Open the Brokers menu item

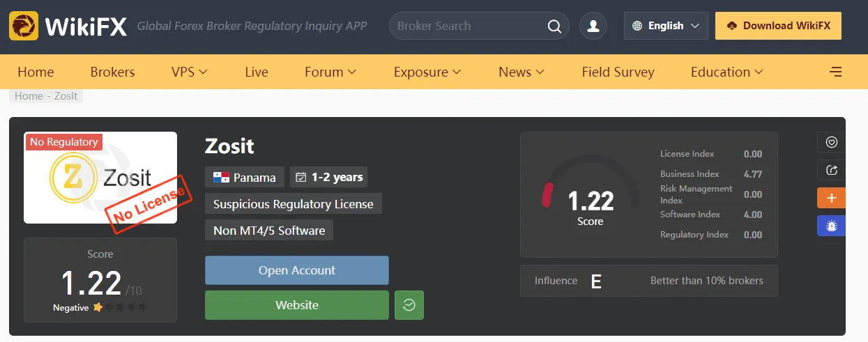tap(112, 72)
